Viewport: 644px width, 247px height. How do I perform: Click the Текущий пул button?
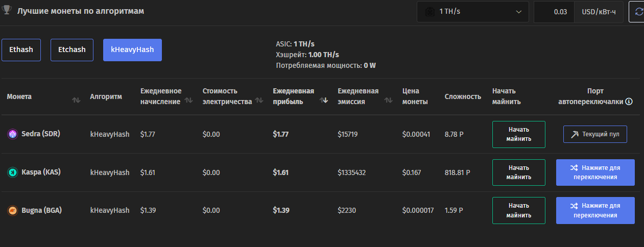click(x=595, y=134)
